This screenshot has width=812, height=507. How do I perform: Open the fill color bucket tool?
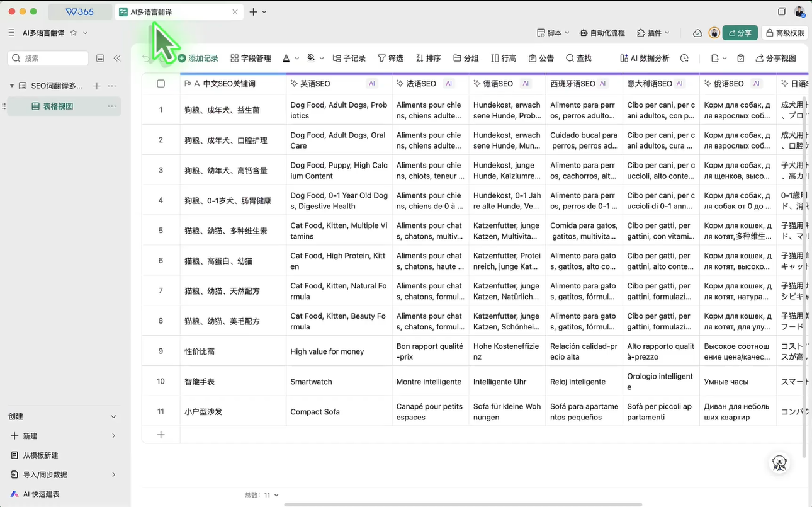pos(311,58)
